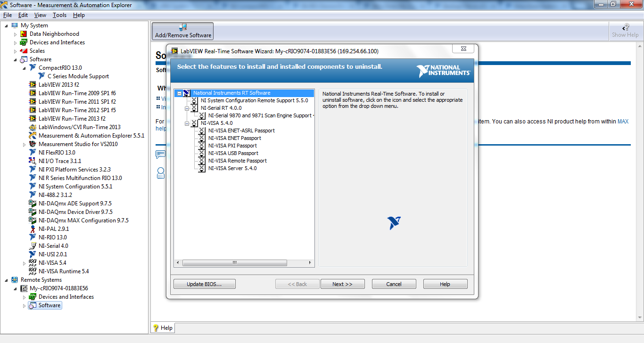Select the My-cRIO9074-01883E56 device icon

(x=24, y=288)
